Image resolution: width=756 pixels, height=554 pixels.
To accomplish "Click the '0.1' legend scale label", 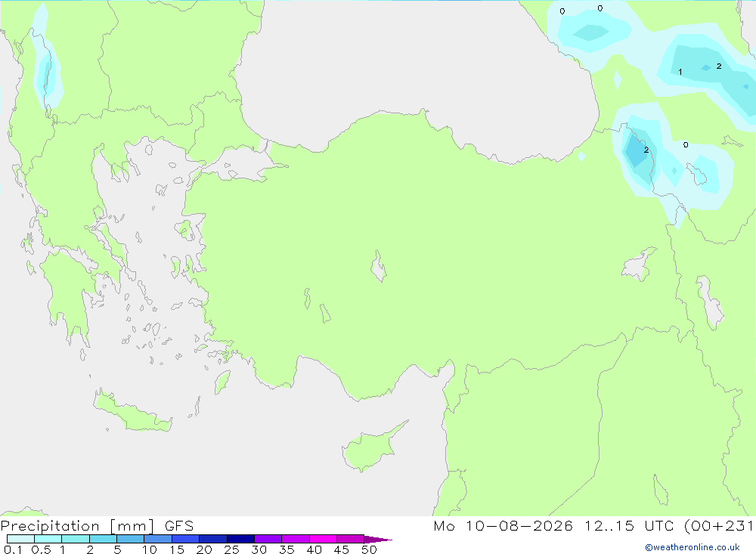I will pyautogui.click(x=13, y=549).
